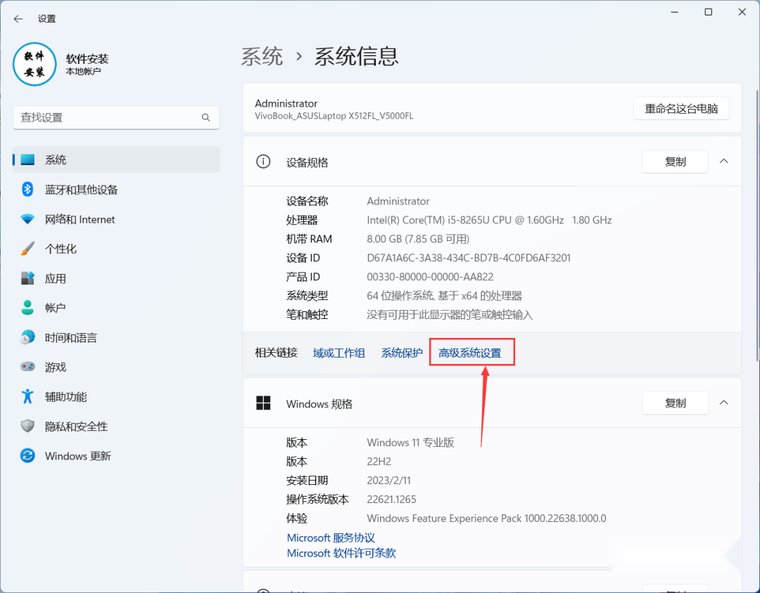Minimize the Settings window
This screenshot has width=760, height=593.
pos(674,12)
